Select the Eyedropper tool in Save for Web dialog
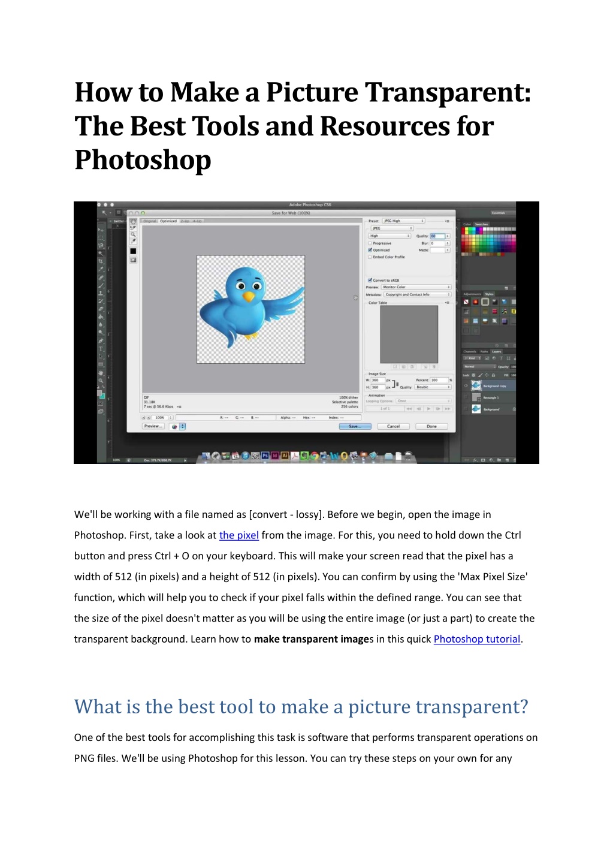This screenshot has height=868, width=613. pyautogui.click(x=133, y=241)
